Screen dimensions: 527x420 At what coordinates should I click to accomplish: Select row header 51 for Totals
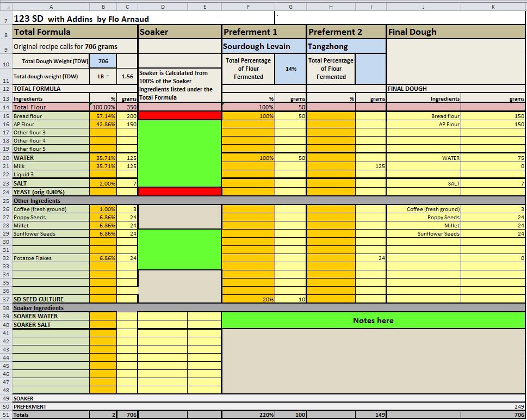(x=6, y=415)
